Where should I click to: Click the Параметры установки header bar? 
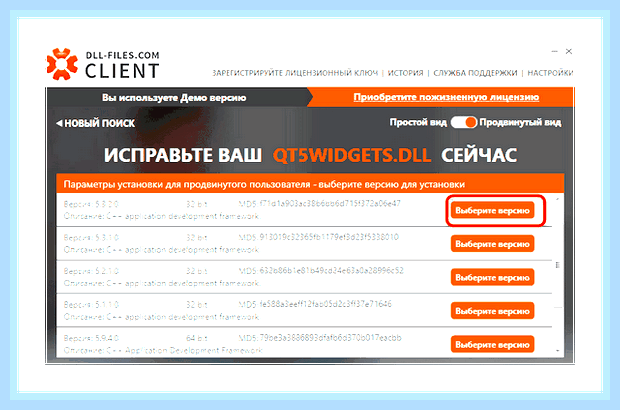point(310,185)
